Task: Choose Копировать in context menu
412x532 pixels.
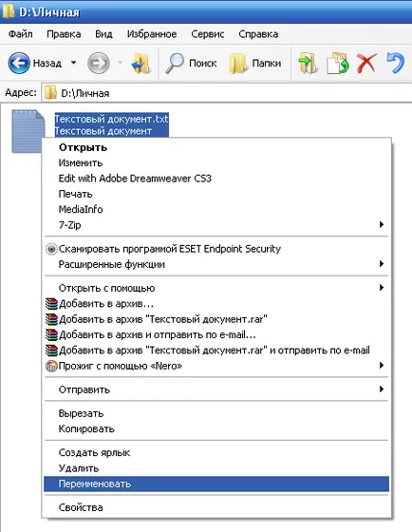Action: point(216,428)
